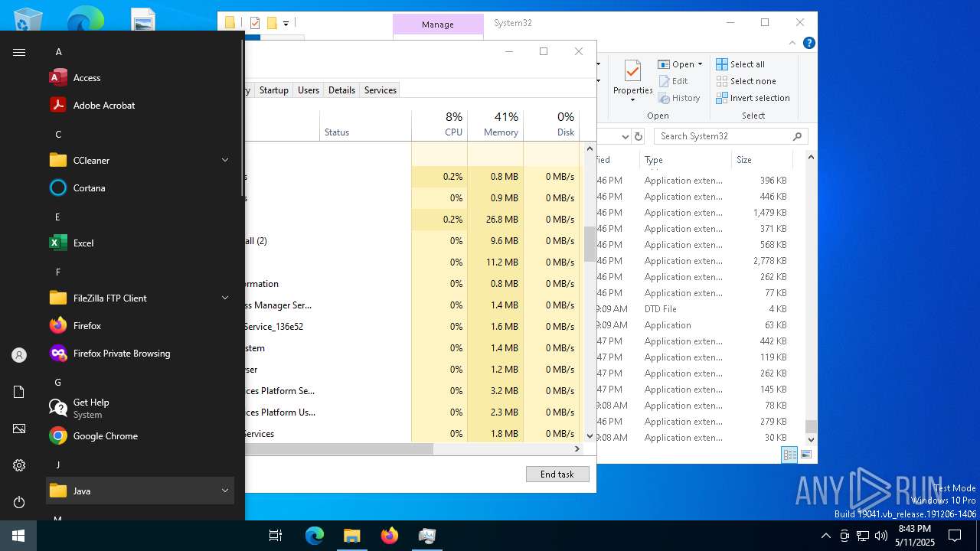Sort files by Size column
Screen dimensions: 980x551
click(762, 160)
